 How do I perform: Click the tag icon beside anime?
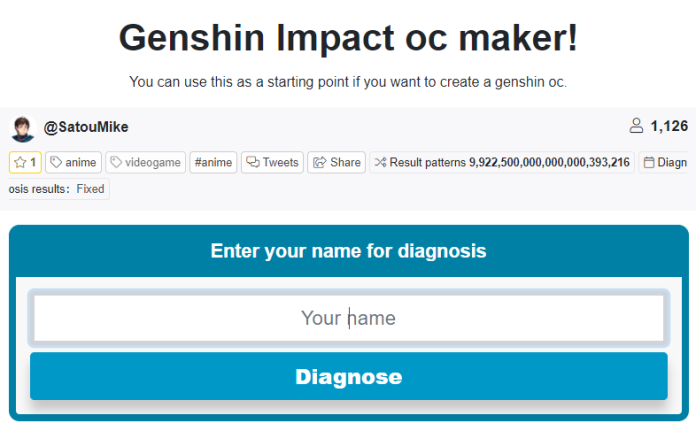point(57,162)
